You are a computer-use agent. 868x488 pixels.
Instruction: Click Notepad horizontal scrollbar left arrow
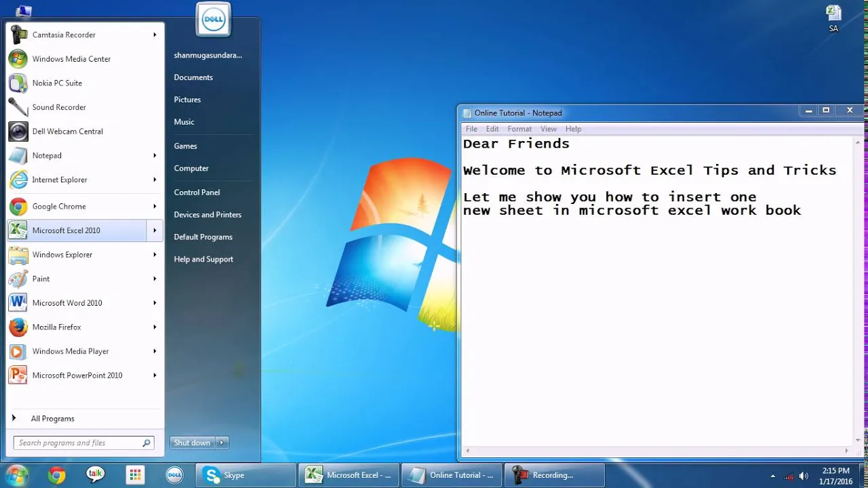coord(467,451)
